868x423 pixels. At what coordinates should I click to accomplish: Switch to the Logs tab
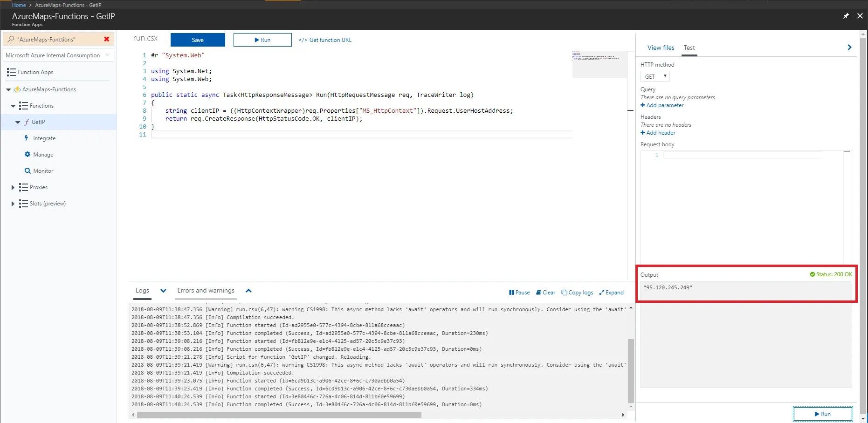pyautogui.click(x=142, y=291)
